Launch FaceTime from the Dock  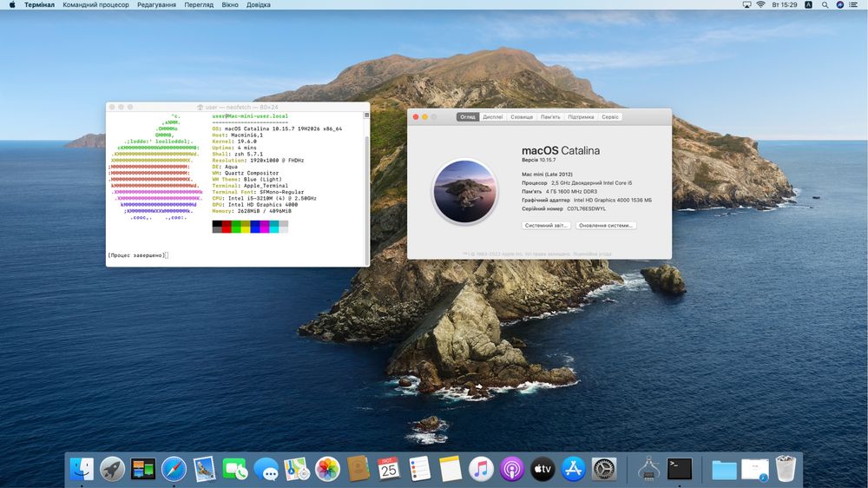[x=235, y=469]
